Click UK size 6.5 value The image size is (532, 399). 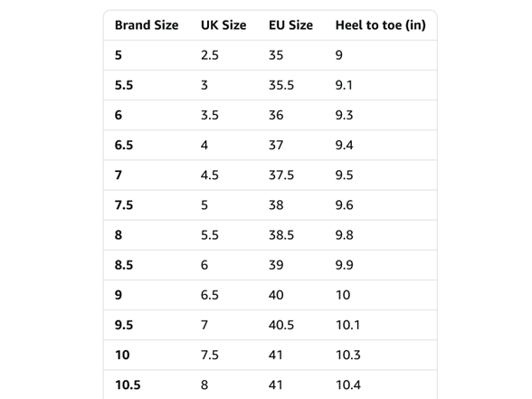[x=210, y=295]
